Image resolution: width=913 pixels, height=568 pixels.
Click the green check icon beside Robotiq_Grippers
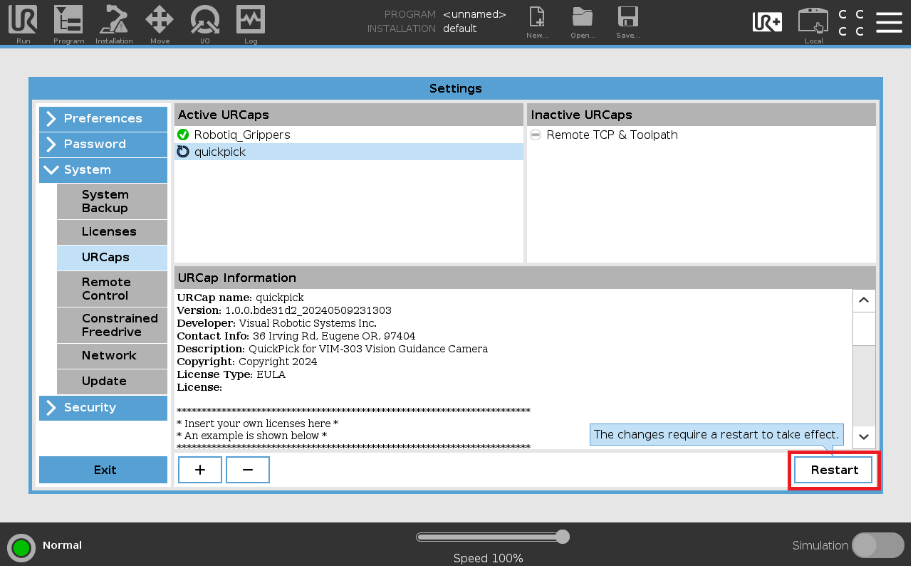pyautogui.click(x=183, y=135)
